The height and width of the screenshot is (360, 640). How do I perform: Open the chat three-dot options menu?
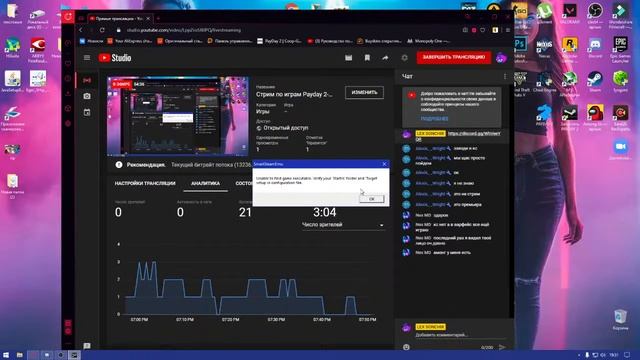pyautogui.click(x=505, y=76)
